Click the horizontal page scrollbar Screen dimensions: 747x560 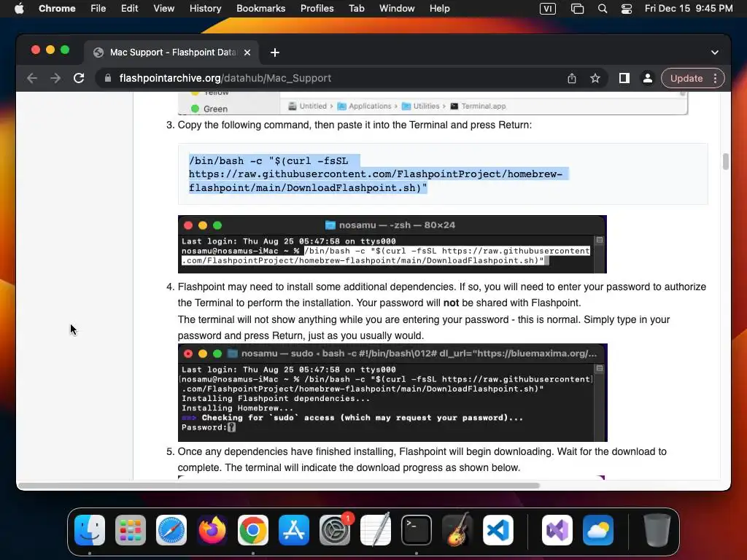tap(279, 486)
